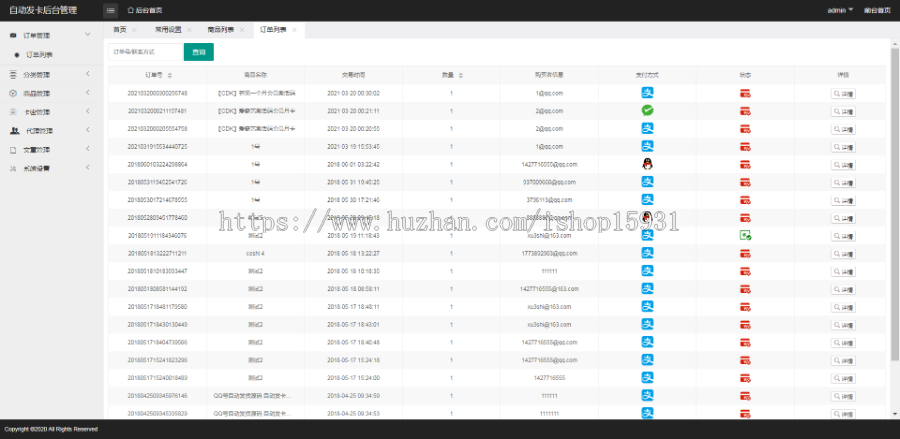The height and width of the screenshot is (439, 900).
Task: Click red status icon in the 2021-03-20 00:30:02 row
Action: click(x=746, y=94)
